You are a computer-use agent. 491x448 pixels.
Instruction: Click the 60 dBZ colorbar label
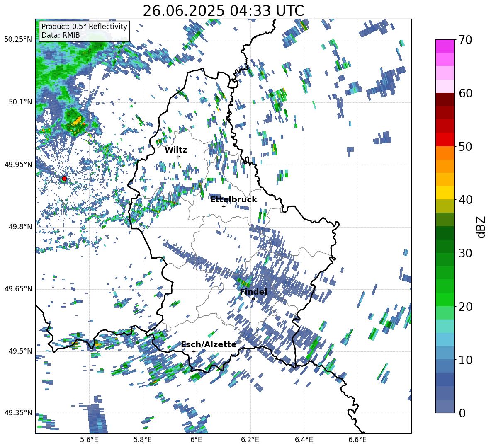tap(465, 93)
